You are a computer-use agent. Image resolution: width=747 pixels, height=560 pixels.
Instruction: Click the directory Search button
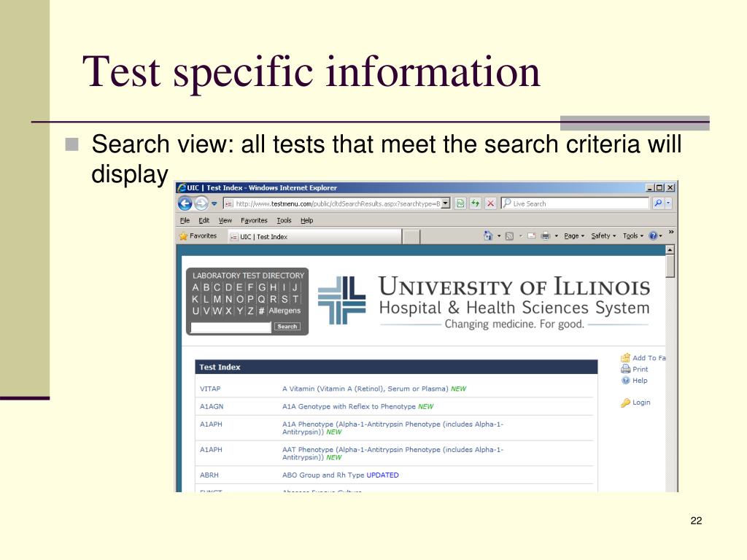point(287,327)
